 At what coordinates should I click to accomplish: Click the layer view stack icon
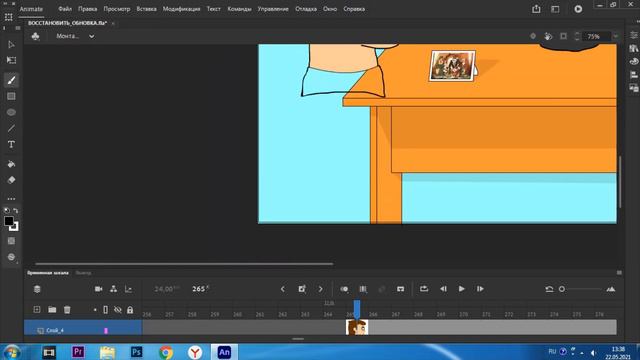(37, 289)
